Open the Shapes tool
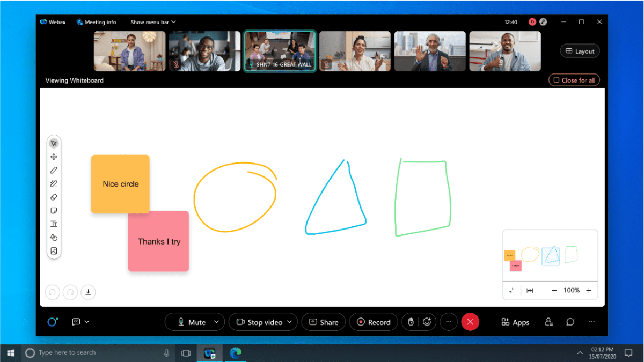The width and height of the screenshot is (644, 362). pos(54,238)
